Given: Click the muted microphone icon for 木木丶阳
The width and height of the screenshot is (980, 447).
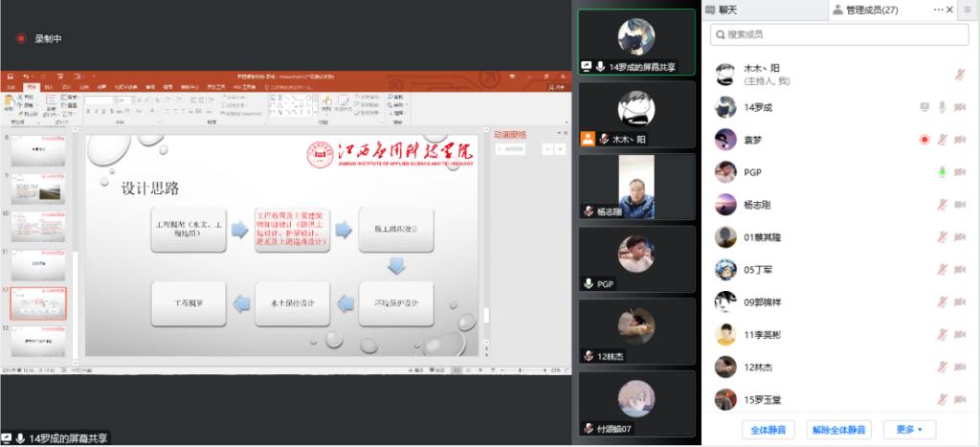Looking at the screenshot, I should click(x=960, y=75).
